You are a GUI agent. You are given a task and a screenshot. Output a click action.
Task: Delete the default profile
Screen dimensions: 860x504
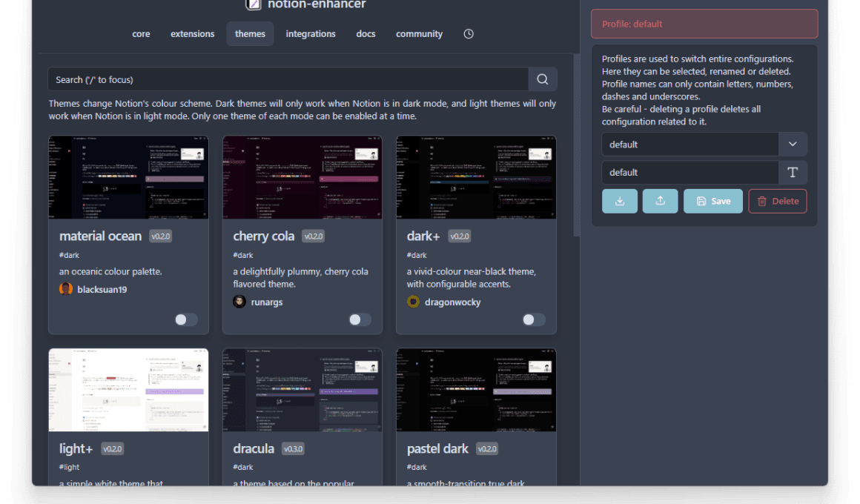pos(778,202)
